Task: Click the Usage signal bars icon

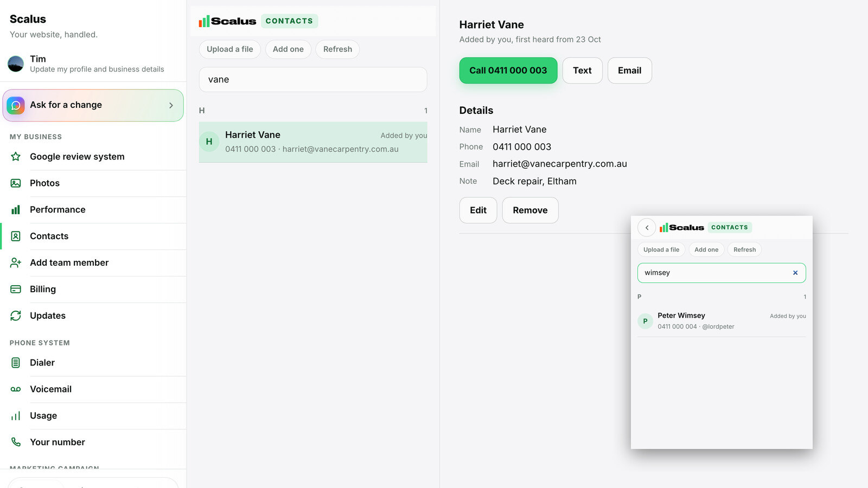Action: 16,416
